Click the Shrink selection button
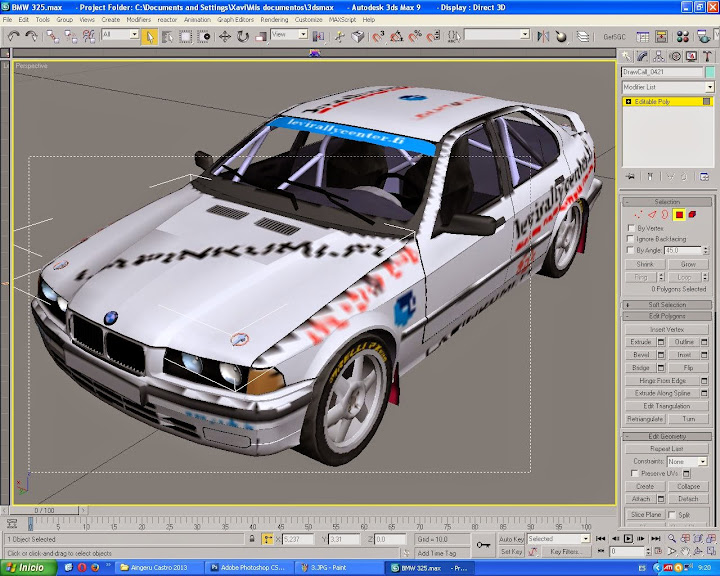Screen dimensions: 720x576 (x=645, y=264)
